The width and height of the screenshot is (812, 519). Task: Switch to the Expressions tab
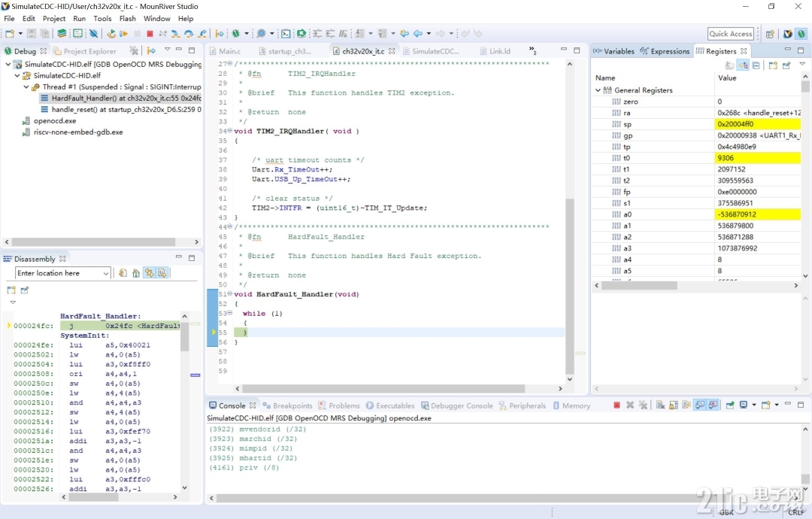click(x=665, y=51)
